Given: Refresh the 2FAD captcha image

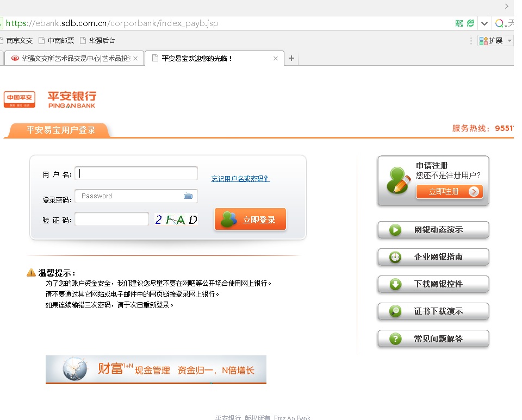Looking at the screenshot, I should pos(176,220).
